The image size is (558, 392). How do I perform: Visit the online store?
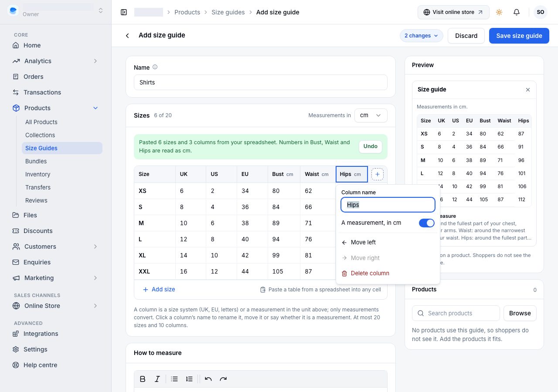pos(453,12)
